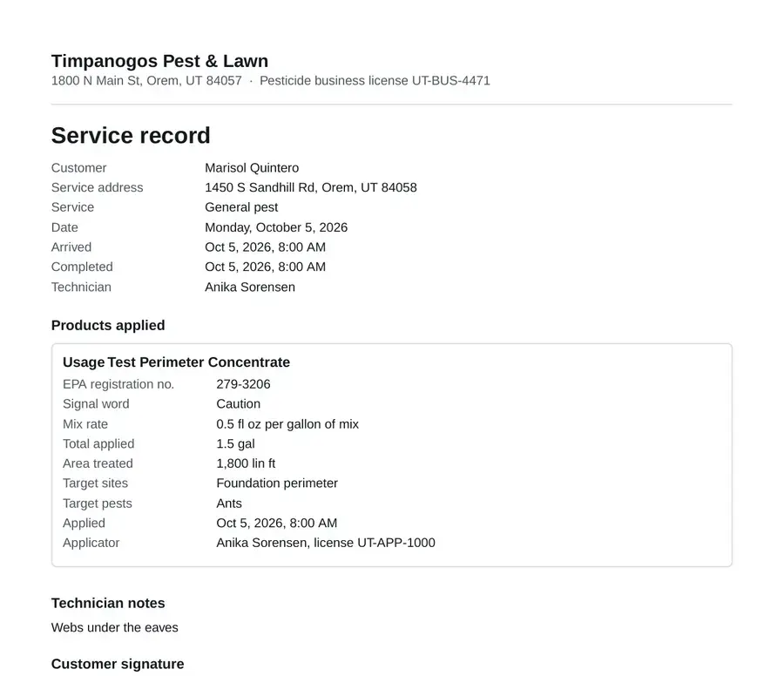Click service address 1450 S Sandhill Rd
The width and height of the screenshot is (784, 676).
310,187
